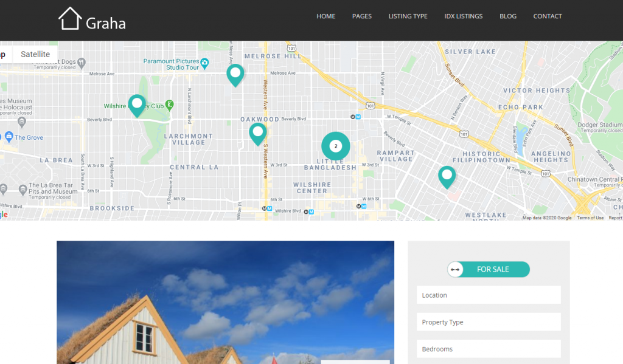Click the map pin near Melrose Hill
Image resolution: width=623 pixels, height=364 pixels.
tap(235, 74)
